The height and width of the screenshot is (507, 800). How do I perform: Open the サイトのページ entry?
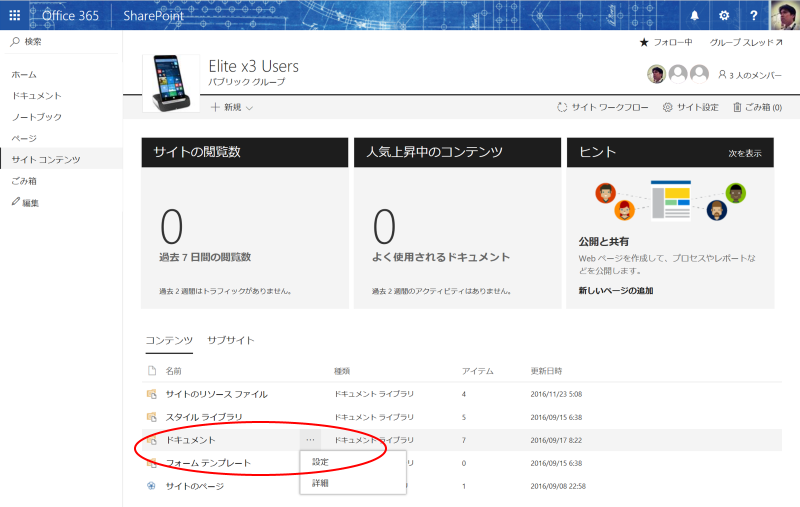pos(195,486)
